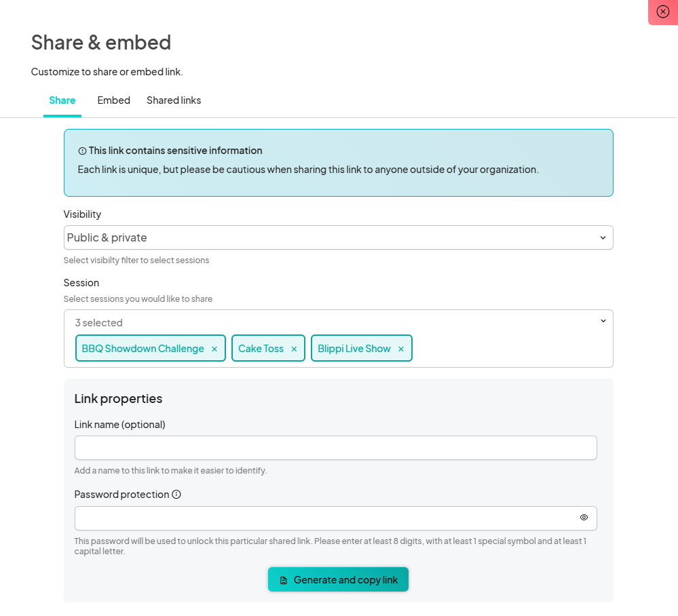The image size is (678, 616).
Task: Click the sensitive information alert icon
Action: tap(82, 151)
